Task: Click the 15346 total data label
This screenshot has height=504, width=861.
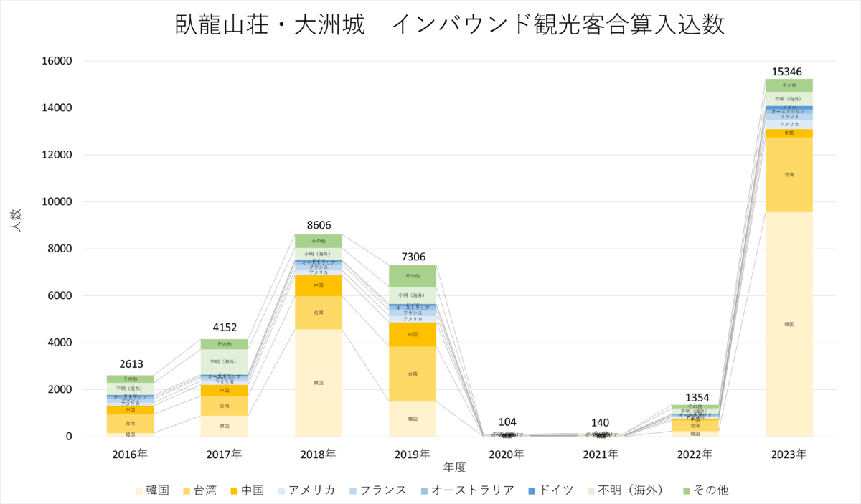Action: 789,72
